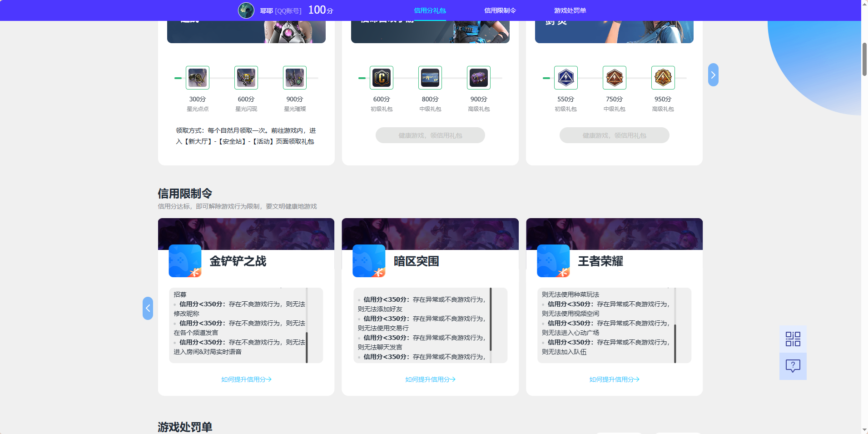Image resolution: width=868 pixels, height=434 pixels.
Task: Click the 暗区突围 game icon
Action: (369, 261)
